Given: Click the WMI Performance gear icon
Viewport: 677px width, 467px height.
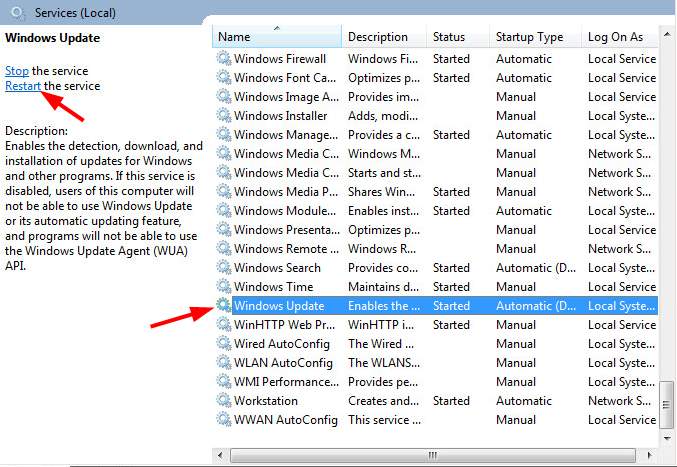Looking at the screenshot, I should click(x=224, y=381).
